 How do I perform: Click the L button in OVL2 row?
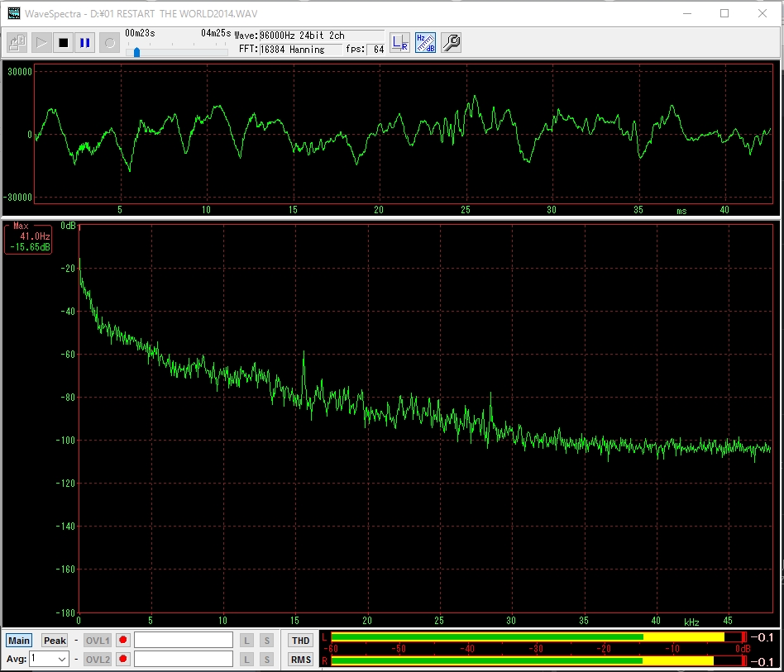tap(246, 660)
